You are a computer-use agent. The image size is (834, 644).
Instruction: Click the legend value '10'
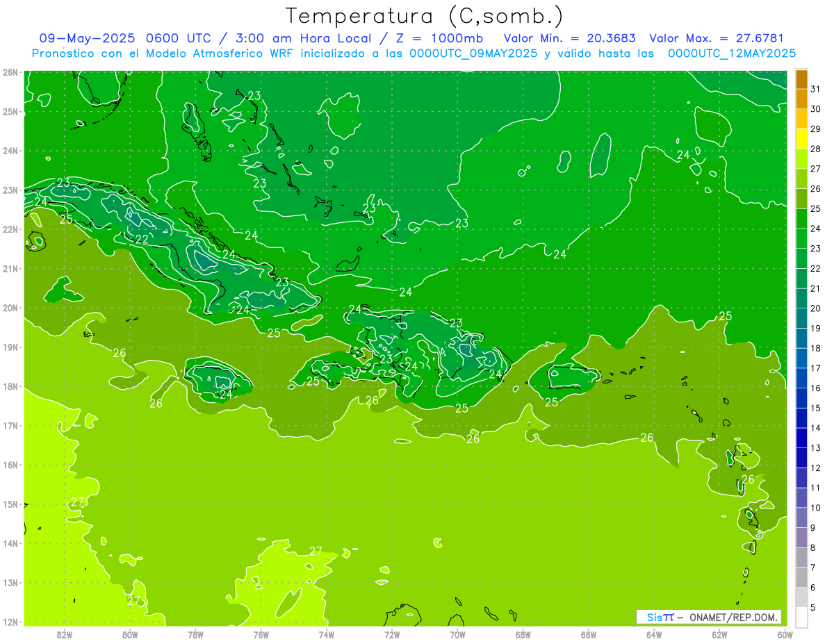click(815, 507)
